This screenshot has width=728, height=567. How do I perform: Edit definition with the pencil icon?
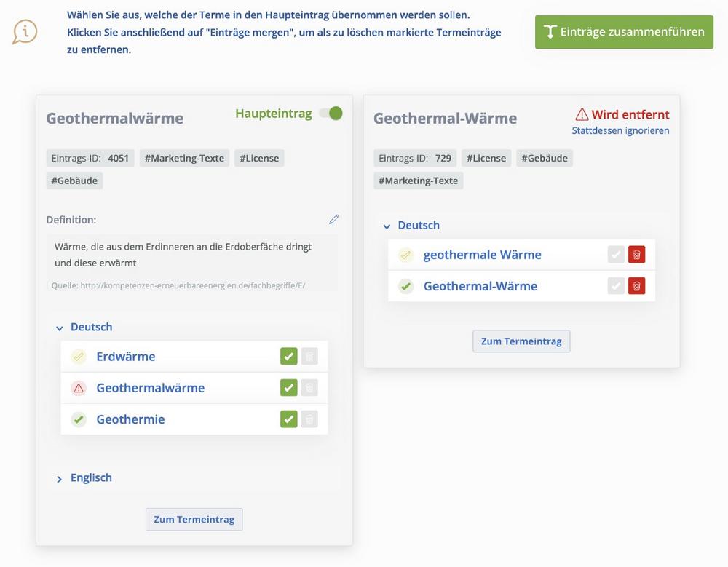click(334, 219)
